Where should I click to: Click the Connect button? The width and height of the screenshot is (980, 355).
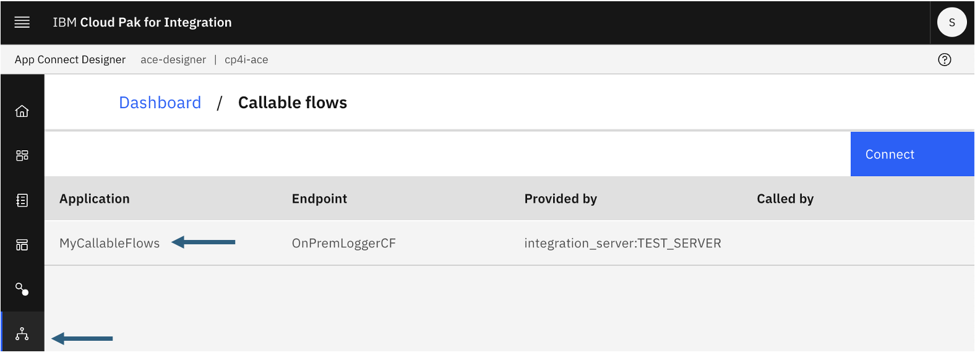click(911, 154)
